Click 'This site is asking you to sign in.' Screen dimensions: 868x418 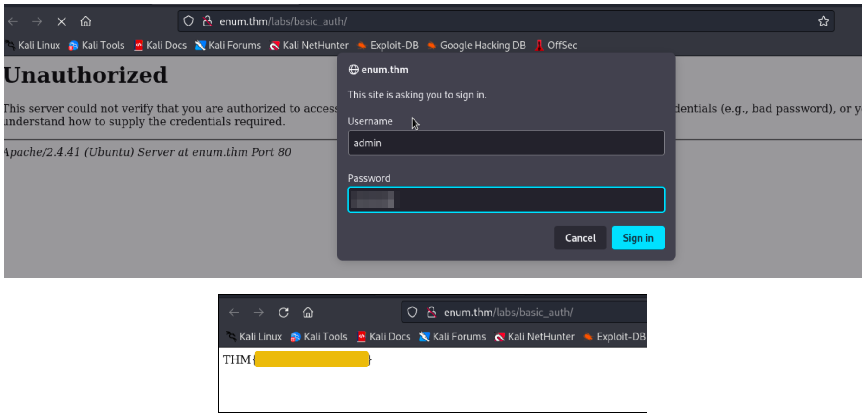coord(417,95)
